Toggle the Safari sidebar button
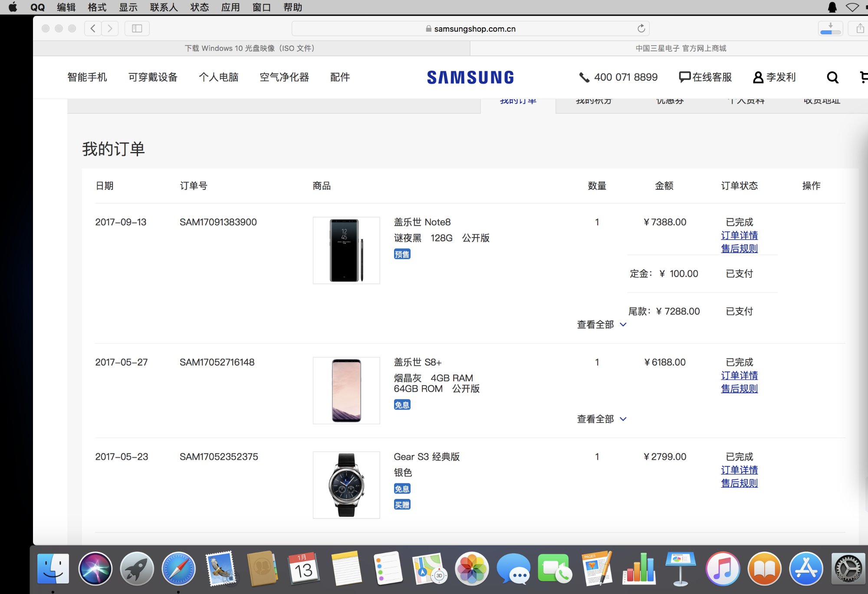868x594 pixels. coord(137,29)
